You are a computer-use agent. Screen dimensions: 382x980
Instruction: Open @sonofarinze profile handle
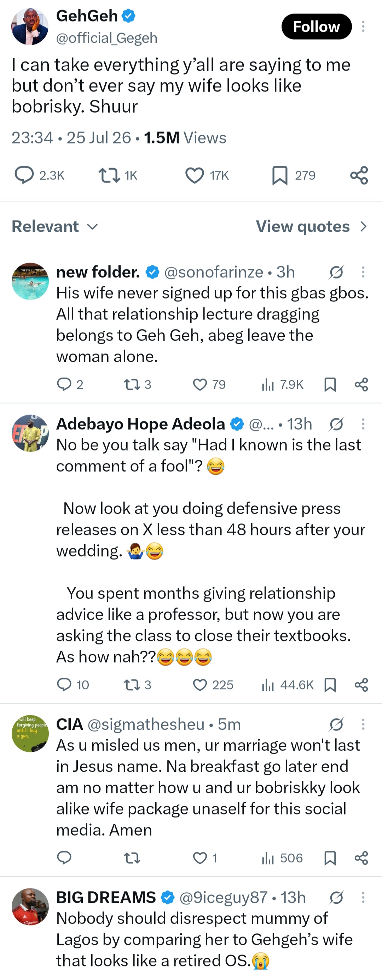tap(214, 272)
